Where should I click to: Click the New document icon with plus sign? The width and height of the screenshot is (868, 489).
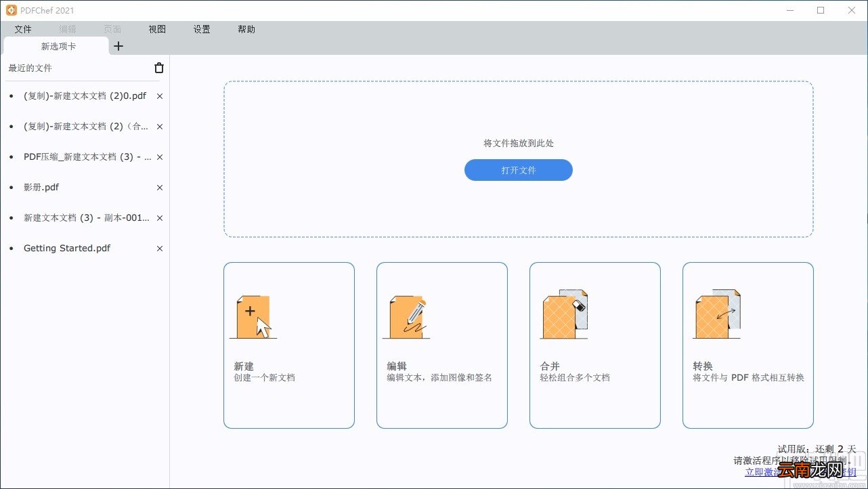coord(253,317)
